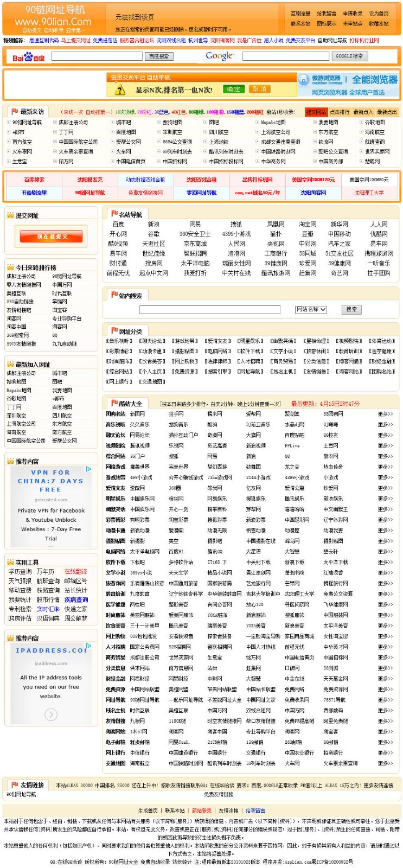Open the 实时汇率 tool link
This screenshot has width=403, height=868.
coord(48,609)
